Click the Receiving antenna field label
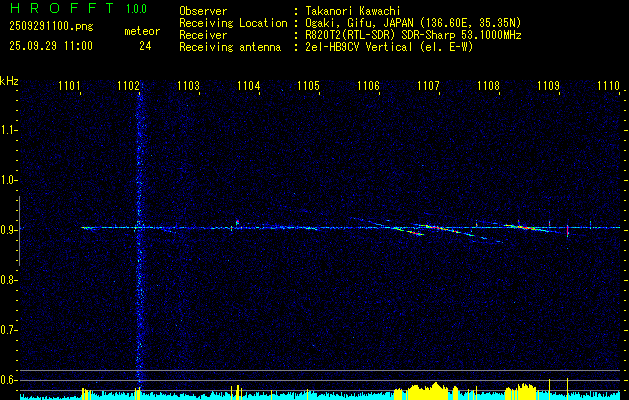Screen dimensions: 629x400 (230, 47)
